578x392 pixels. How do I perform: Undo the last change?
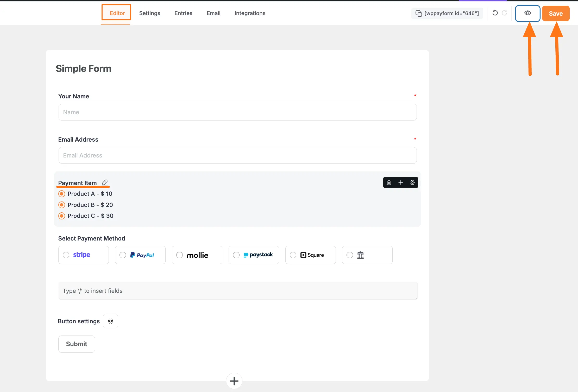[x=495, y=13]
